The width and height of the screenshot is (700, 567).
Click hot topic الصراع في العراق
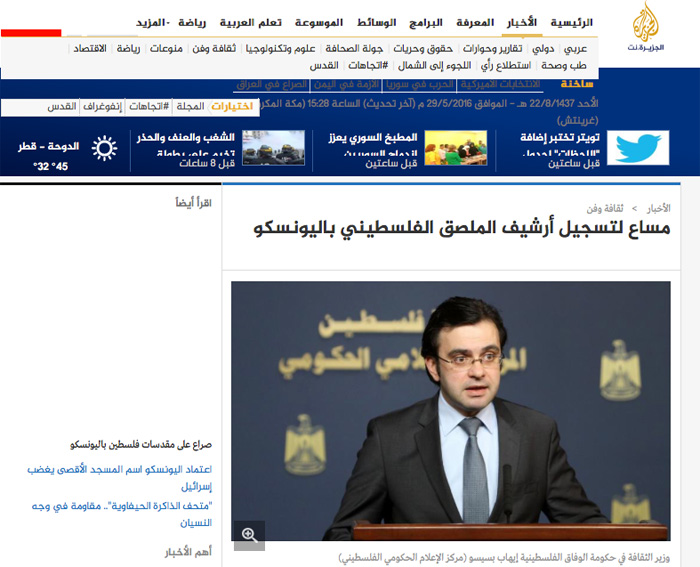tap(272, 84)
